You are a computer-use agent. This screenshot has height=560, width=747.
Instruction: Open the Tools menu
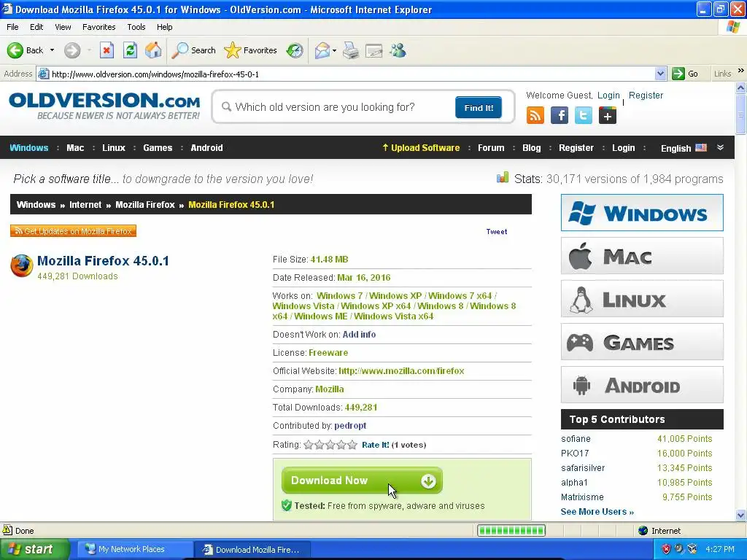(x=136, y=27)
